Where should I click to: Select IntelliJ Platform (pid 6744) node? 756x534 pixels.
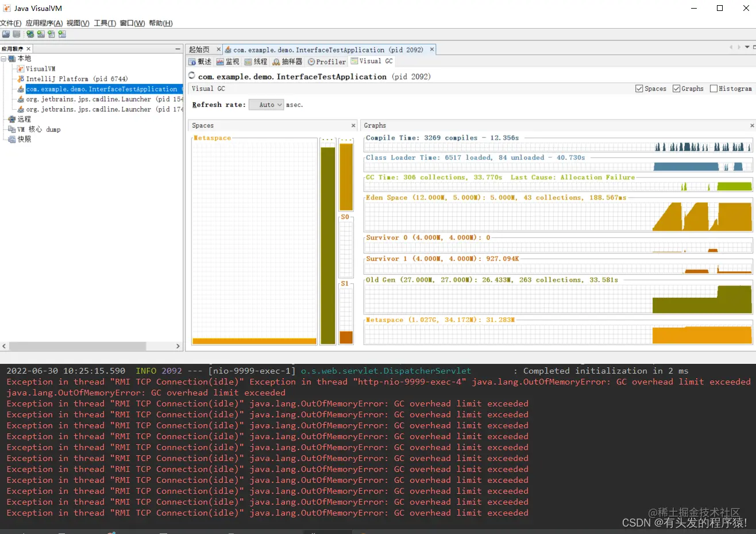(76, 79)
